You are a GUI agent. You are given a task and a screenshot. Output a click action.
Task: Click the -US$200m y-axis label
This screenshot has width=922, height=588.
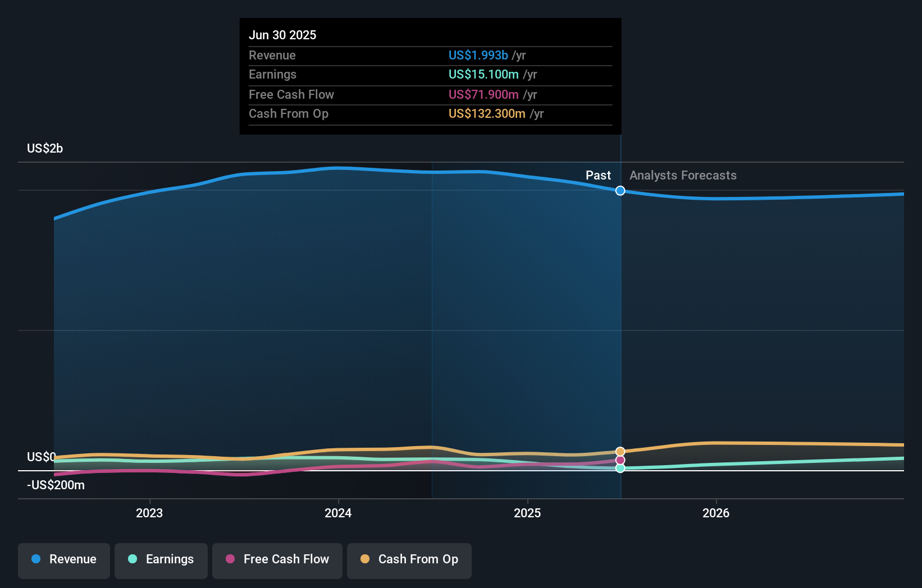pos(56,485)
